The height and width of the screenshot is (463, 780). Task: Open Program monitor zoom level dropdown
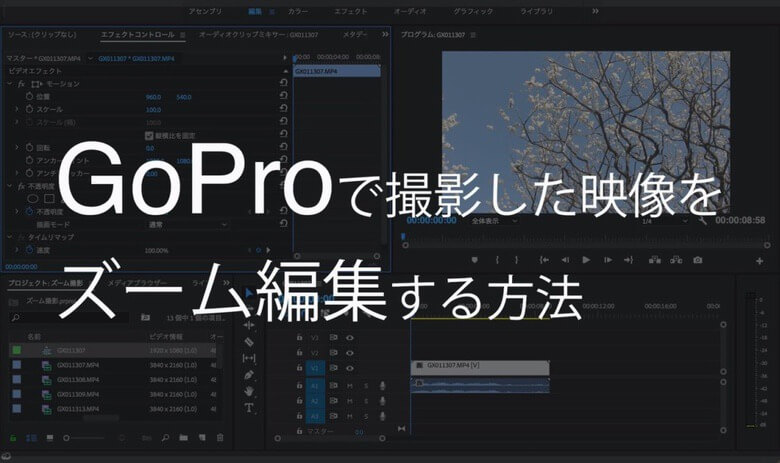[x=494, y=220]
